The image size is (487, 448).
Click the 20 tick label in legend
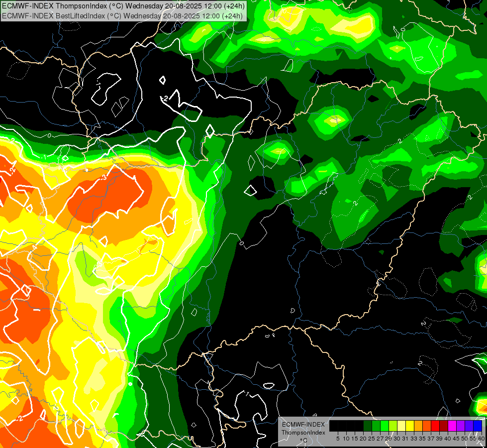(x=363, y=439)
